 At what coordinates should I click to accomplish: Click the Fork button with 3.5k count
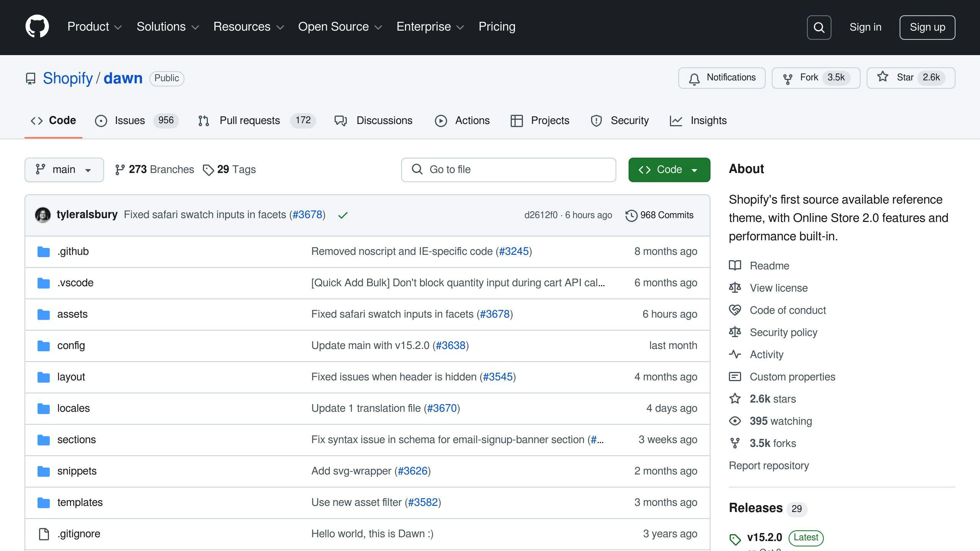click(x=816, y=78)
